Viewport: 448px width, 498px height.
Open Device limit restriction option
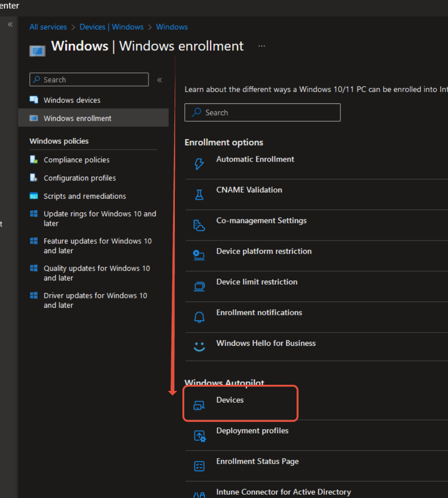click(257, 282)
